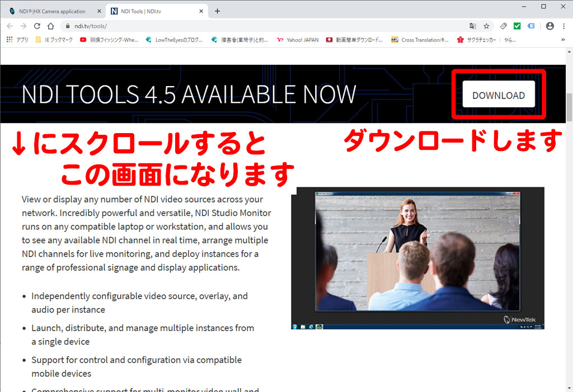Reload the page with the refresh icon
The width and height of the screenshot is (573, 392).
pos(37,26)
